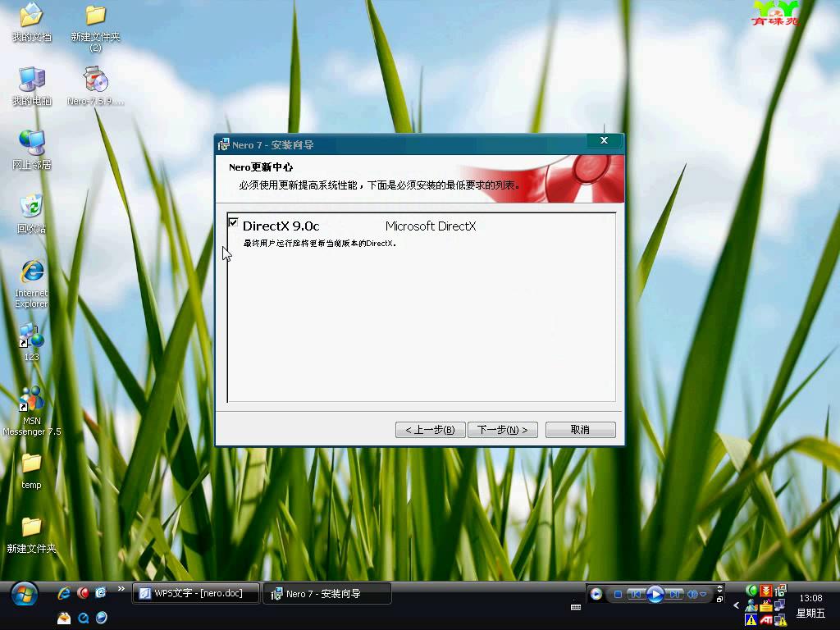The height and width of the screenshot is (630, 840).
Task: Play media in the taskbar deskband
Action: tap(655, 594)
